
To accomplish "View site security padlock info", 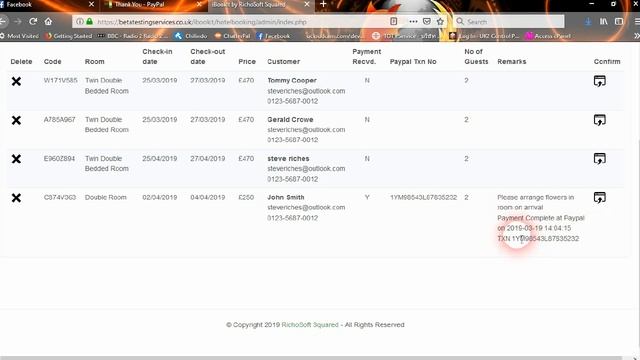I will click(89, 22).
